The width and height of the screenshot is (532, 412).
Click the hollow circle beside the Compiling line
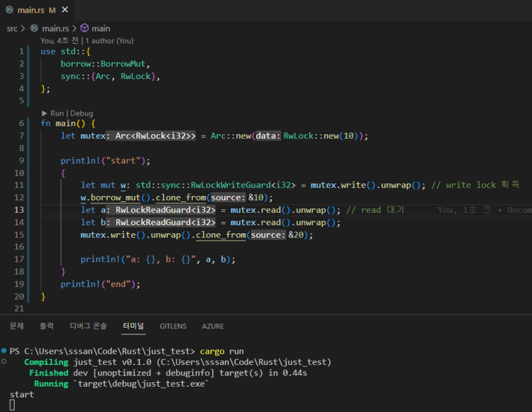5,362
